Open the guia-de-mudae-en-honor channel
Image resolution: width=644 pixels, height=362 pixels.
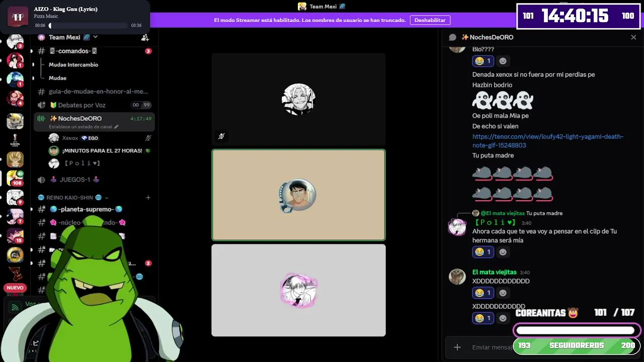(94, 92)
